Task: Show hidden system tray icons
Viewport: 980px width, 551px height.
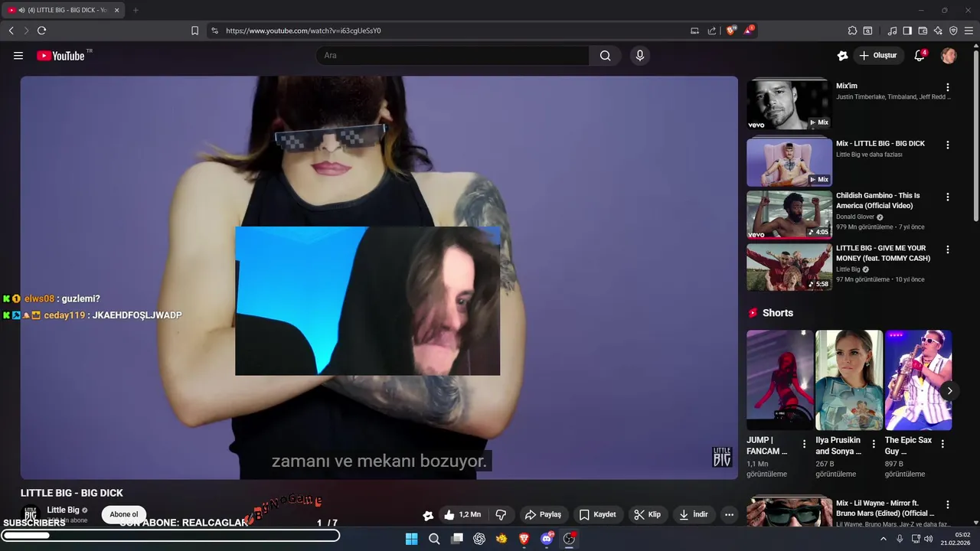Action: click(x=883, y=539)
